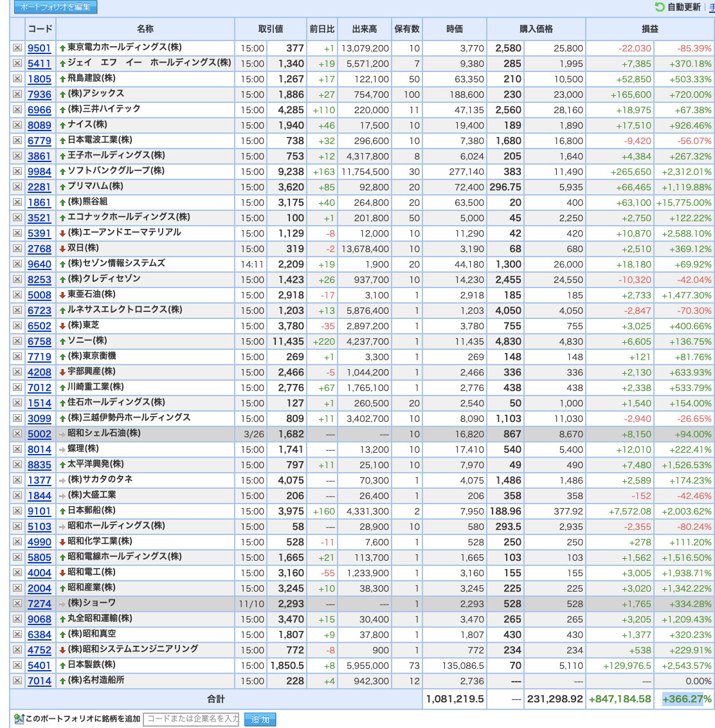Click the 保有数 column header
This screenshot has width=715, height=728.
click(407, 29)
